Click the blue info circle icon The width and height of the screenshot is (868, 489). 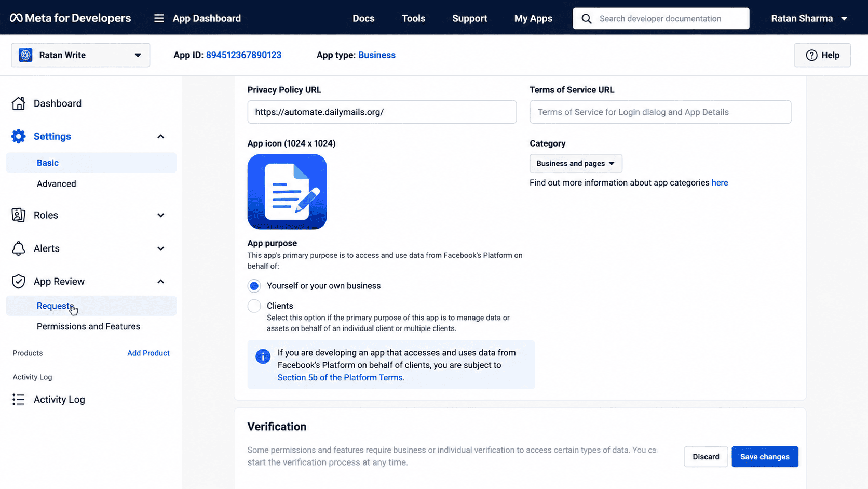point(263,356)
